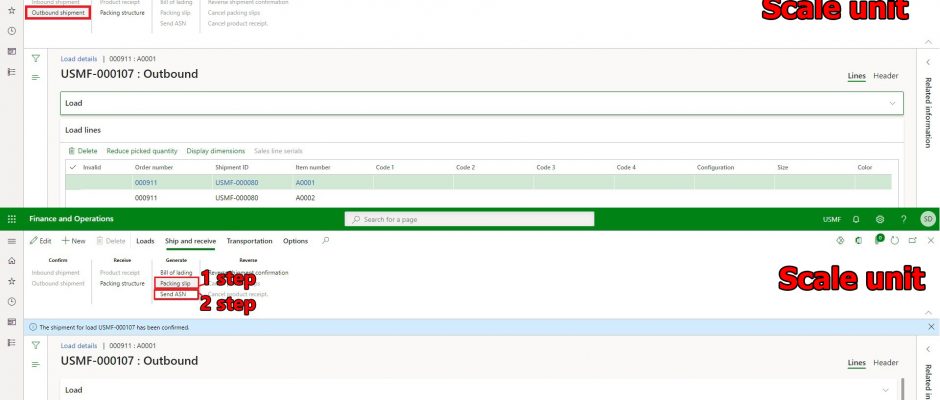
Task: Collapse the ribbon chevron in lower window
Action: [929, 312]
